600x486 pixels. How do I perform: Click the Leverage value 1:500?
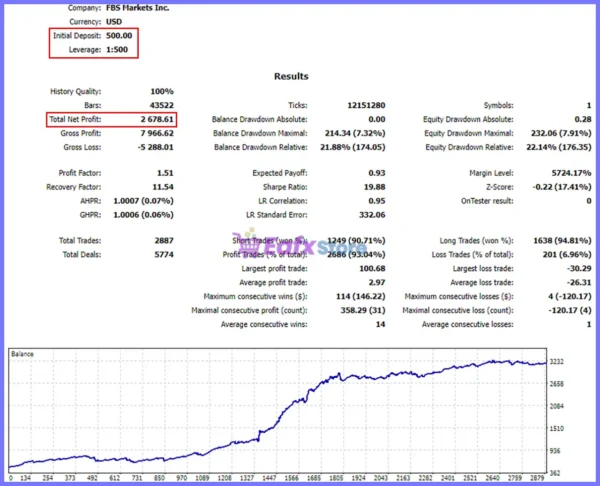[117, 49]
